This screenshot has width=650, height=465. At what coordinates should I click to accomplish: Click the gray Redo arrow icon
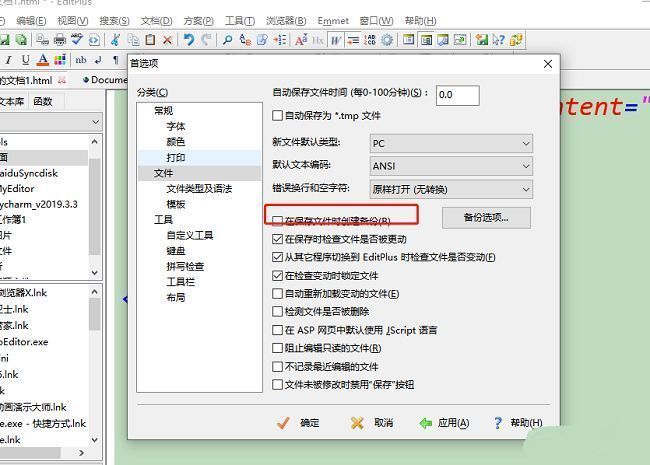[206, 40]
